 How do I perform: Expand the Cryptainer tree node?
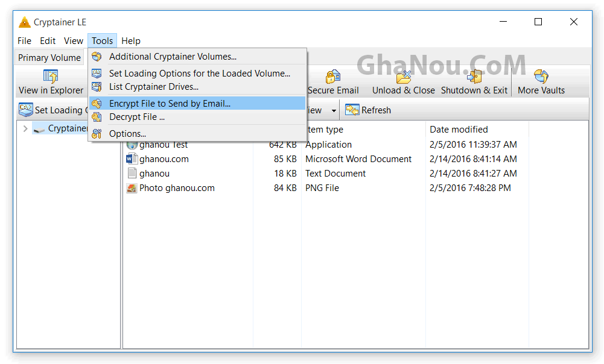25,128
